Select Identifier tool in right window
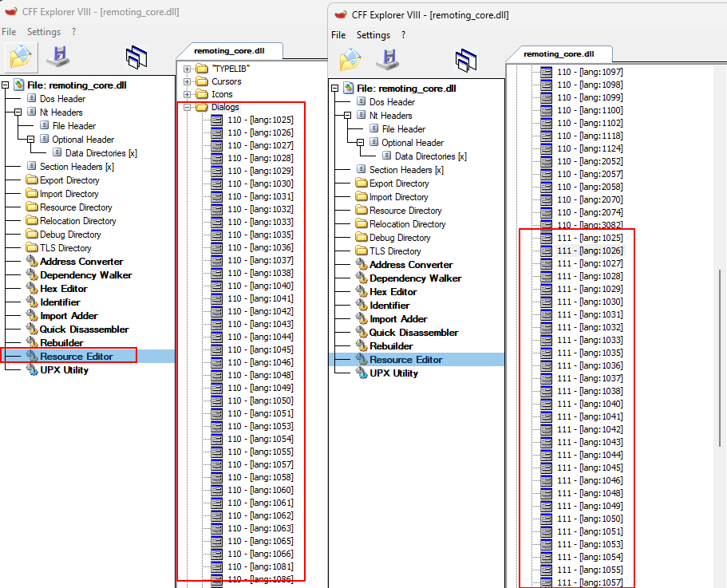This screenshot has width=727, height=588. pos(389,306)
